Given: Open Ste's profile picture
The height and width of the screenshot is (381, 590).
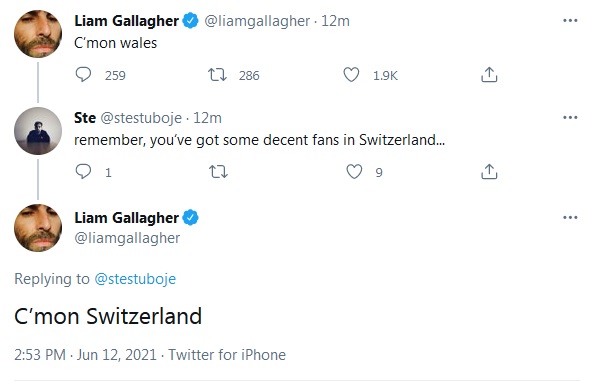Looking at the screenshot, I should coord(38,131).
